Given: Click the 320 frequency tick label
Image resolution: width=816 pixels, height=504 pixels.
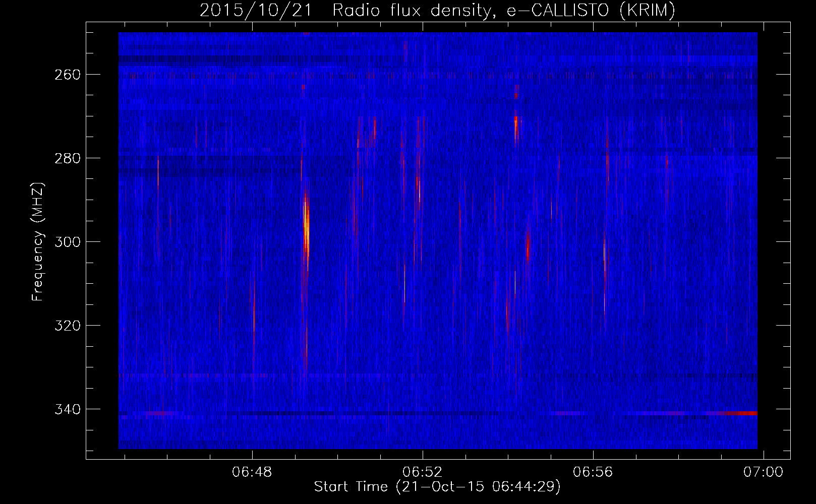Looking at the screenshot, I should [67, 326].
